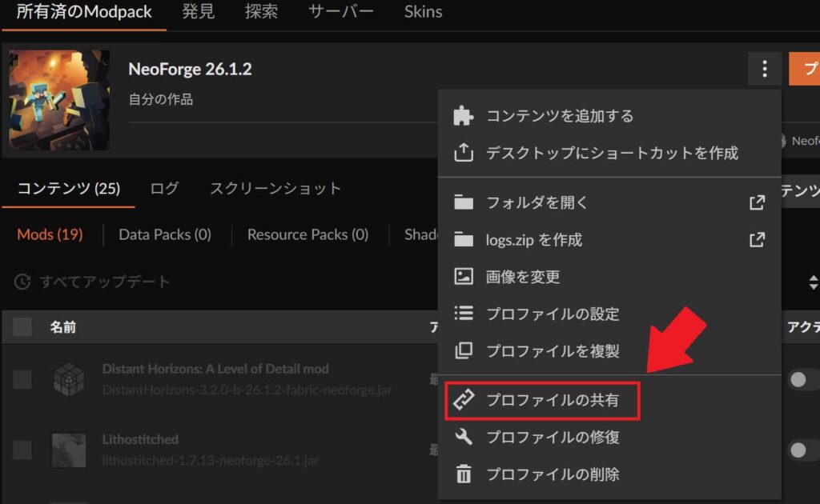Switch to 所有済のModpack tab
820x504 pixels.
point(84,11)
